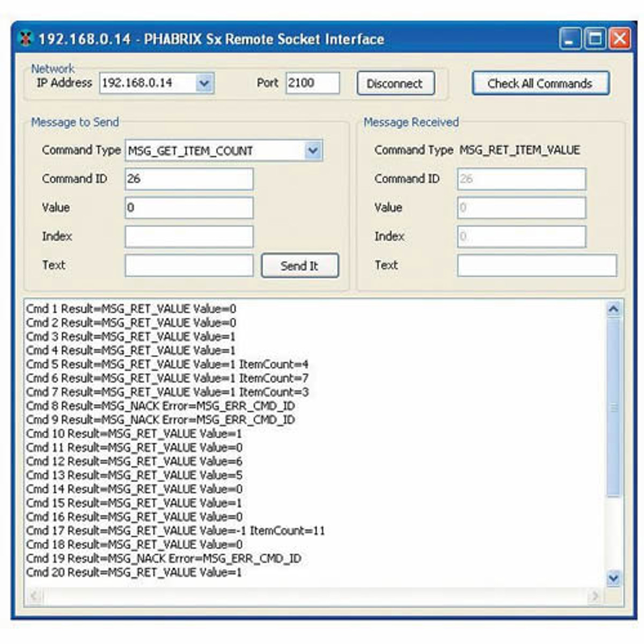Select log line Cmd 9 MSG_NACK error
The width and height of the screenshot is (644, 644).
point(160,420)
